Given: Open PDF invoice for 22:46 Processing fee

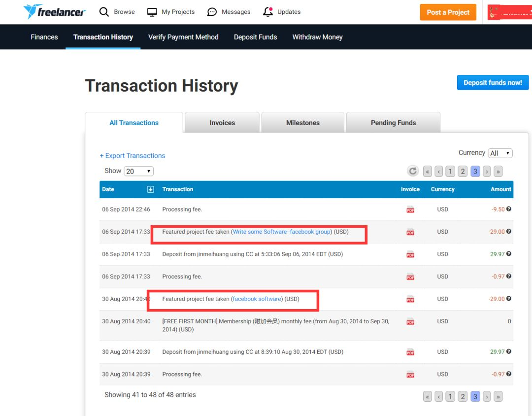Looking at the screenshot, I should pyautogui.click(x=410, y=209).
